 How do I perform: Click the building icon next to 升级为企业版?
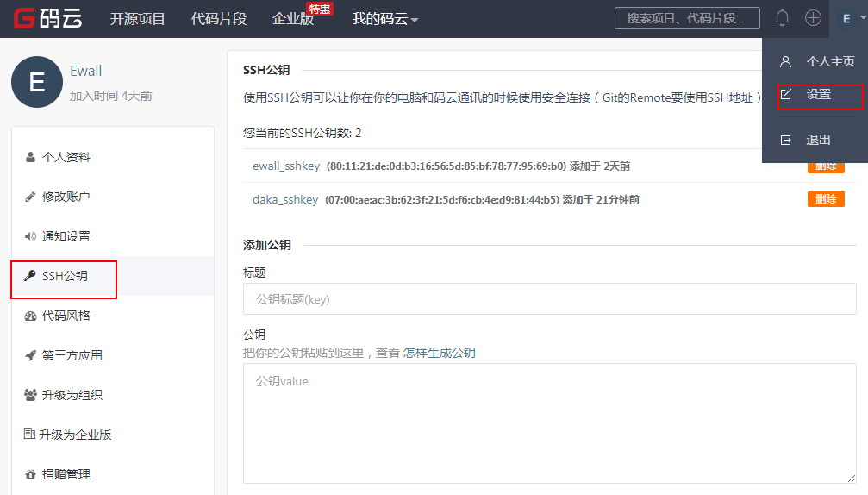29,434
